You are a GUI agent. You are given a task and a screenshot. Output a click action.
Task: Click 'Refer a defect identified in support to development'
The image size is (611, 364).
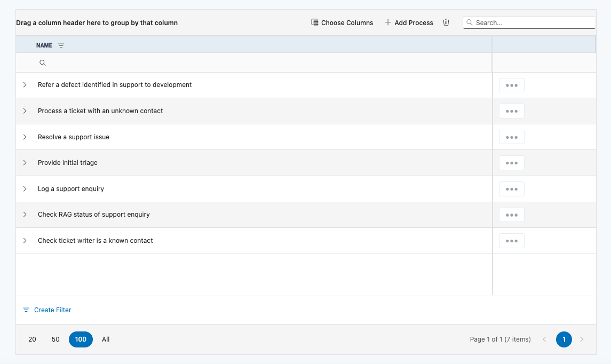115,85
